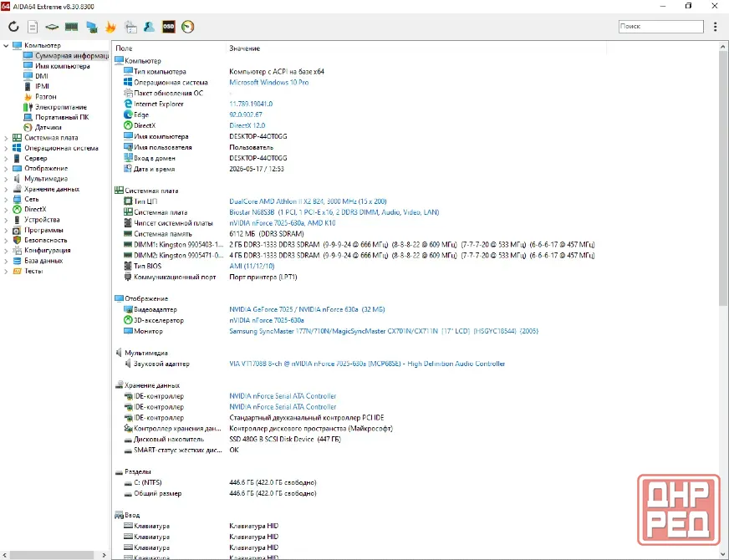Open Электропитание in the tree

61,107
